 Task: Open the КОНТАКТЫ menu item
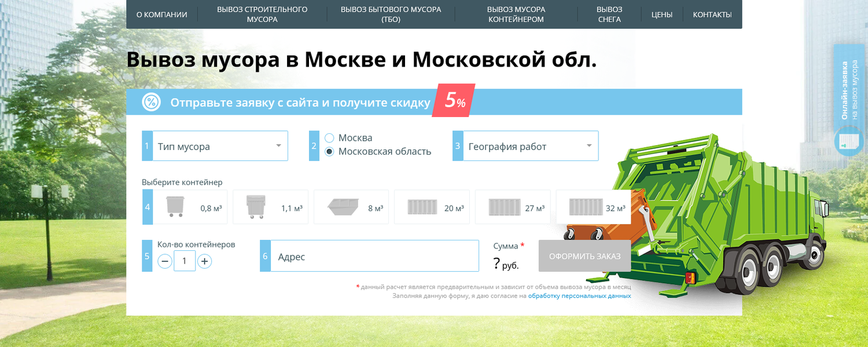[x=712, y=14]
